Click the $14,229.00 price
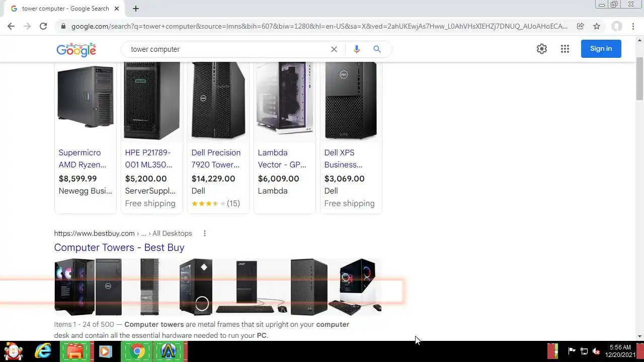The width and height of the screenshot is (644, 362). pyautogui.click(x=213, y=178)
